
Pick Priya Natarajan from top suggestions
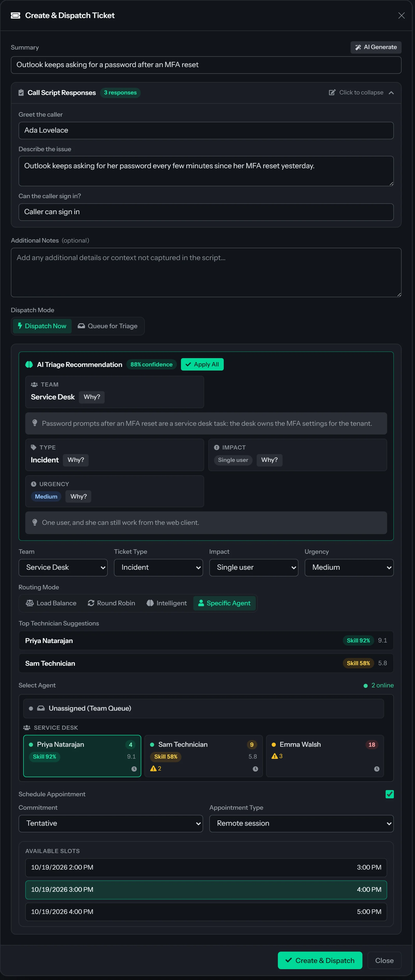pyautogui.click(x=206, y=641)
